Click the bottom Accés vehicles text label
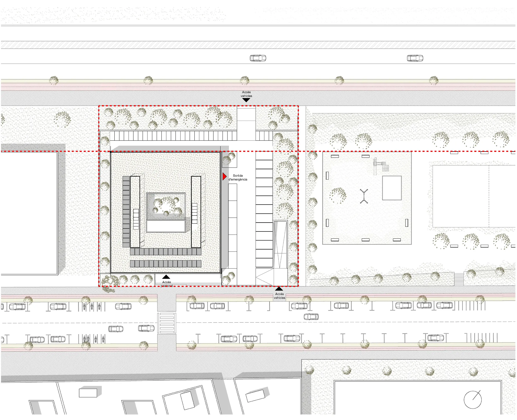Viewport: 517px width, 420px height. tap(279, 296)
